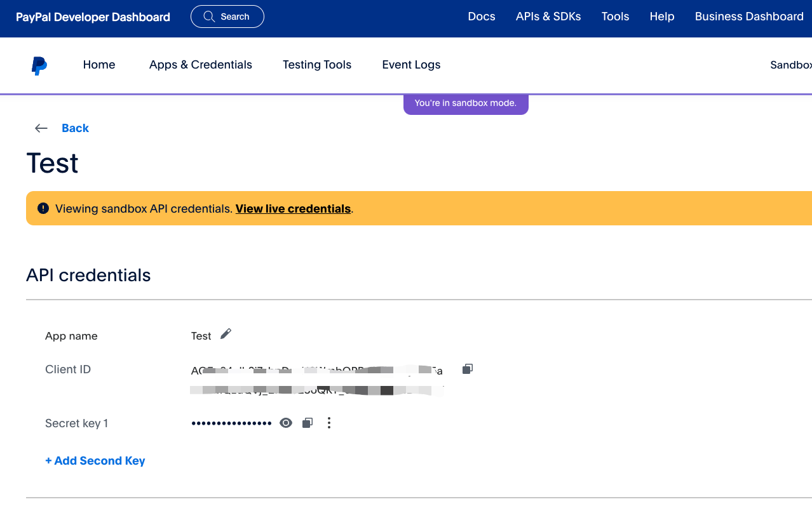Open the Home tab
Screen dimensions: 812x518
pyautogui.click(x=99, y=65)
